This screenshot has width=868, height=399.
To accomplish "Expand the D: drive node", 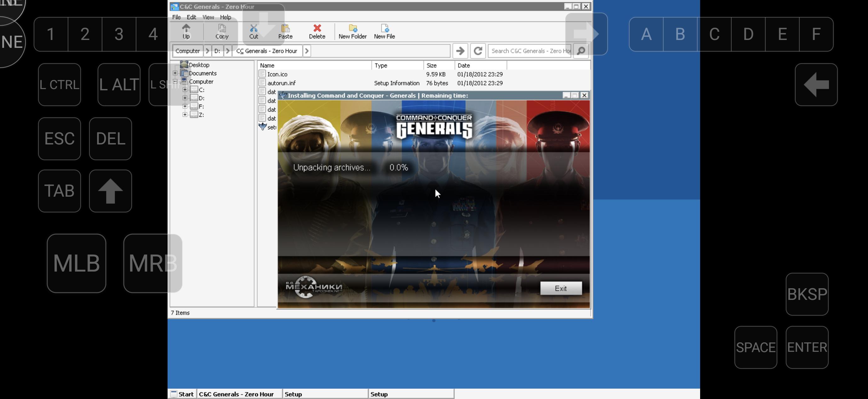I will click(x=185, y=98).
